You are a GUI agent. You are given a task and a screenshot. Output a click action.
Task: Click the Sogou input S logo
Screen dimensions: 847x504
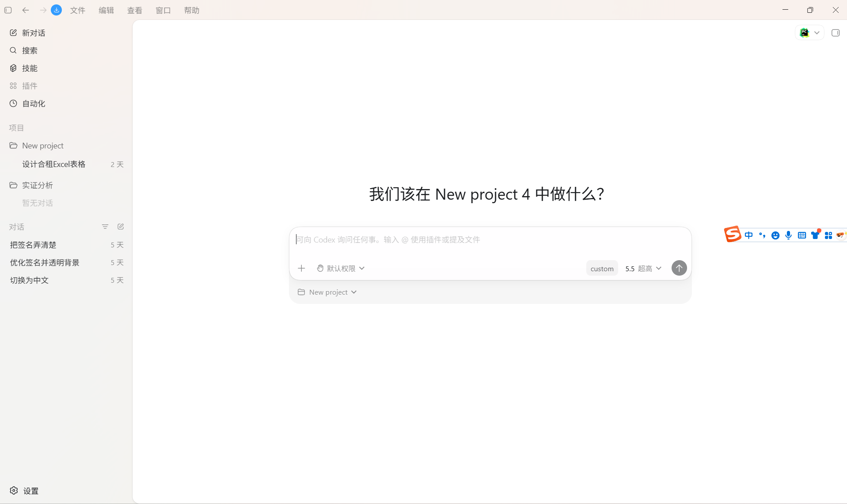point(733,234)
